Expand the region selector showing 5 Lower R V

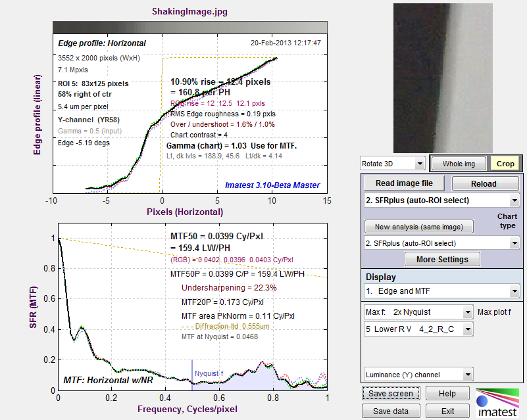click(418, 327)
